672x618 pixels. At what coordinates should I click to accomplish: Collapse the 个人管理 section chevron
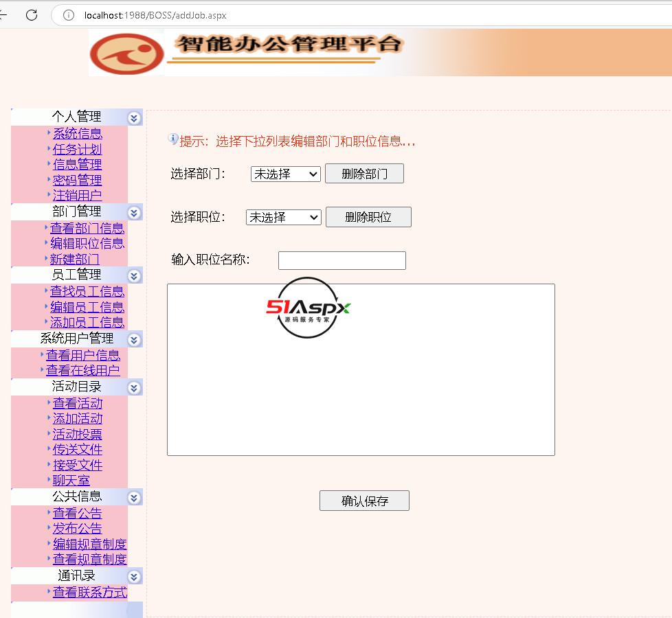click(x=134, y=118)
